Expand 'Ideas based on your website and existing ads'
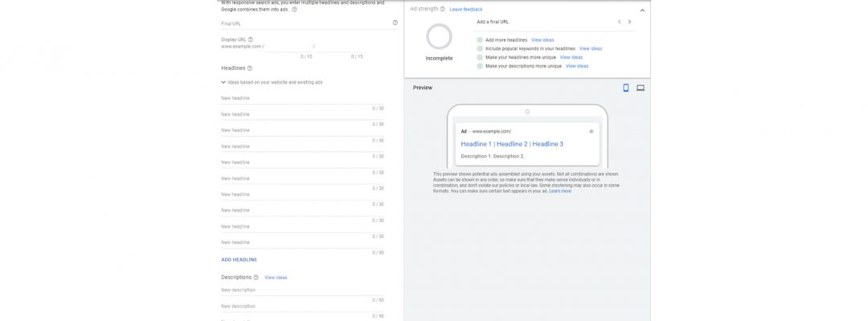 point(272,82)
